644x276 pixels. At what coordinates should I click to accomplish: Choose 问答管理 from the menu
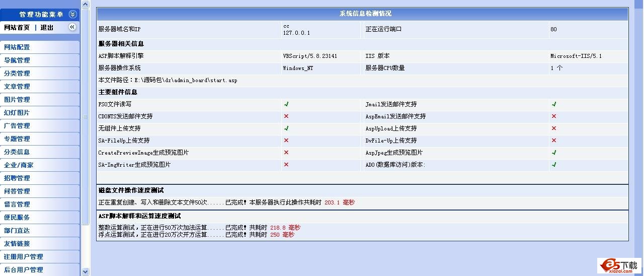[40, 191]
